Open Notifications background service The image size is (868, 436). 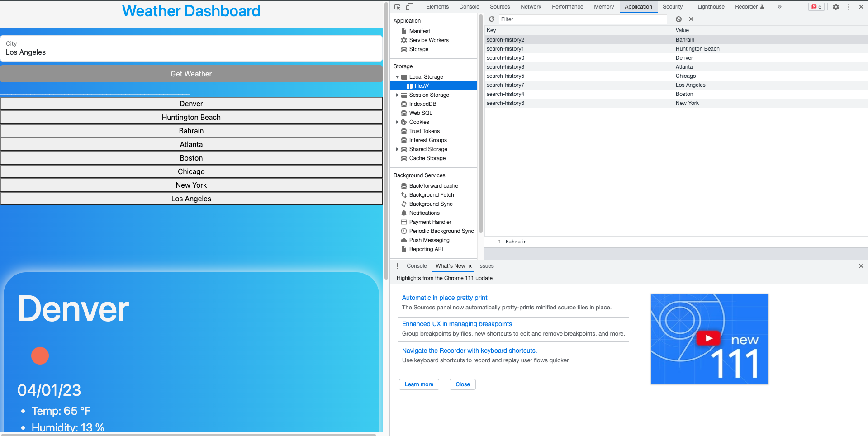(x=424, y=213)
